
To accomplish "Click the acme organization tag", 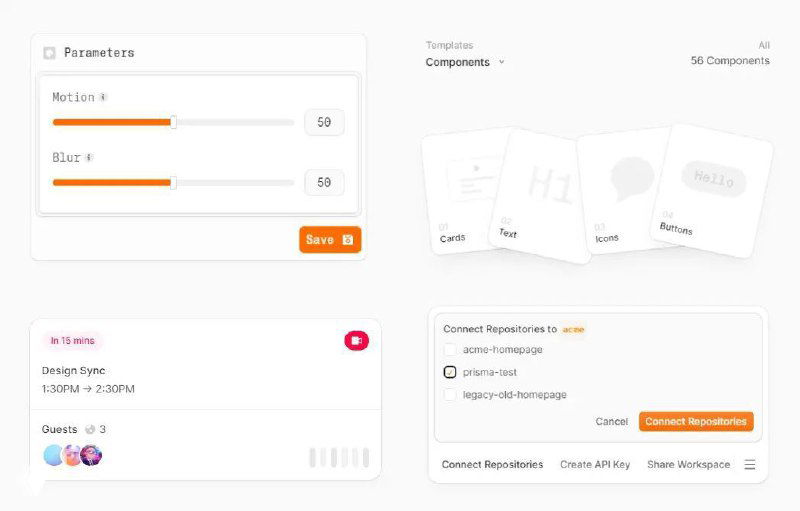I will pyautogui.click(x=573, y=329).
